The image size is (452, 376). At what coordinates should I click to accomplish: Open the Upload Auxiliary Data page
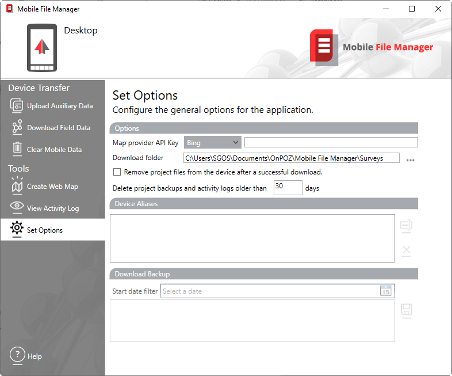pos(53,106)
